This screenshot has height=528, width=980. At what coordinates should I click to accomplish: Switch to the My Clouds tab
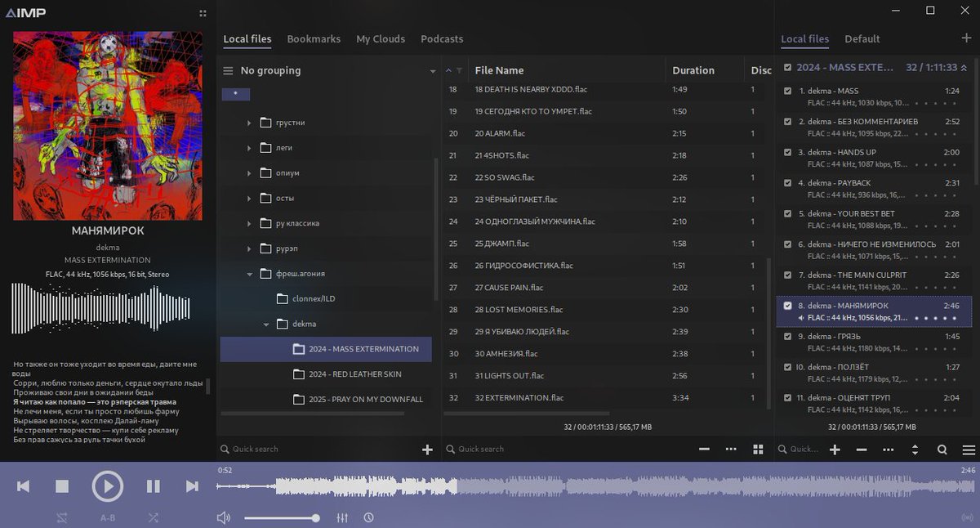click(x=381, y=38)
